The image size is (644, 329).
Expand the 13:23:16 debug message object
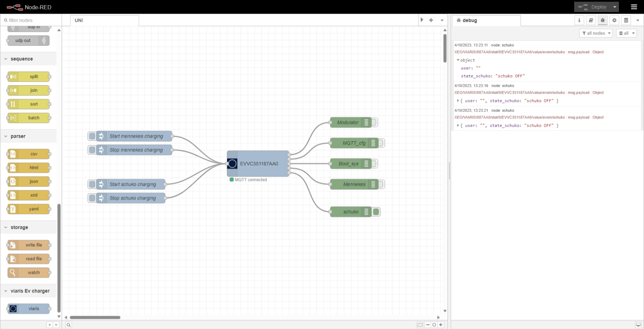tap(458, 101)
